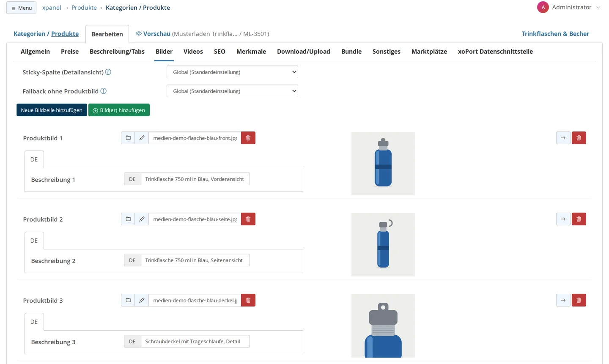Click front view bottle thumbnail
This screenshot has width=609, height=364.
click(383, 164)
